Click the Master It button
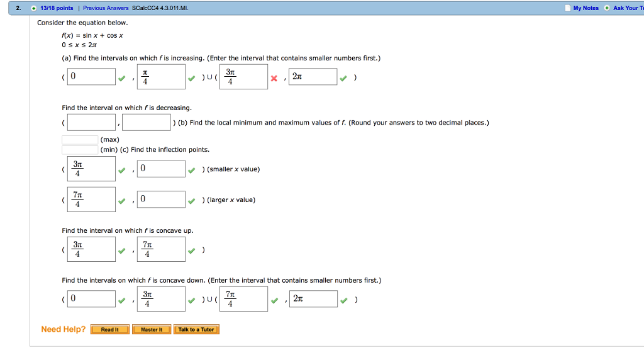This screenshot has height=355, width=644. click(x=152, y=330)
